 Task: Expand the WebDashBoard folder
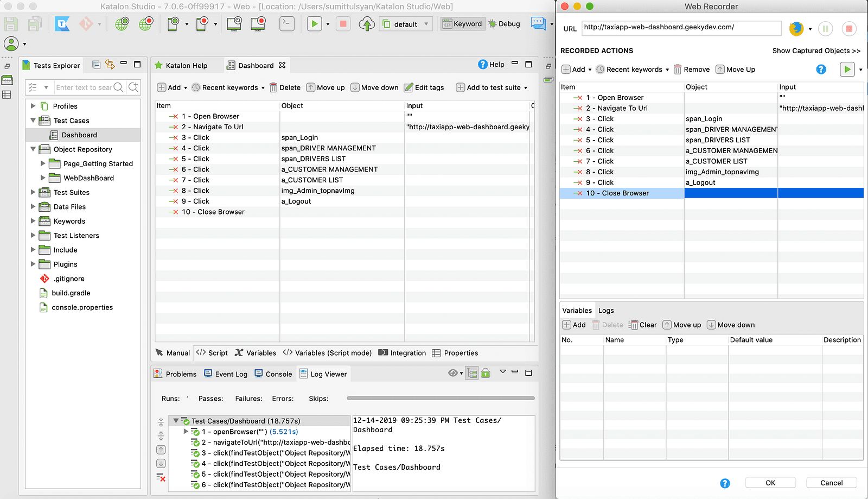tap(43, 178)
